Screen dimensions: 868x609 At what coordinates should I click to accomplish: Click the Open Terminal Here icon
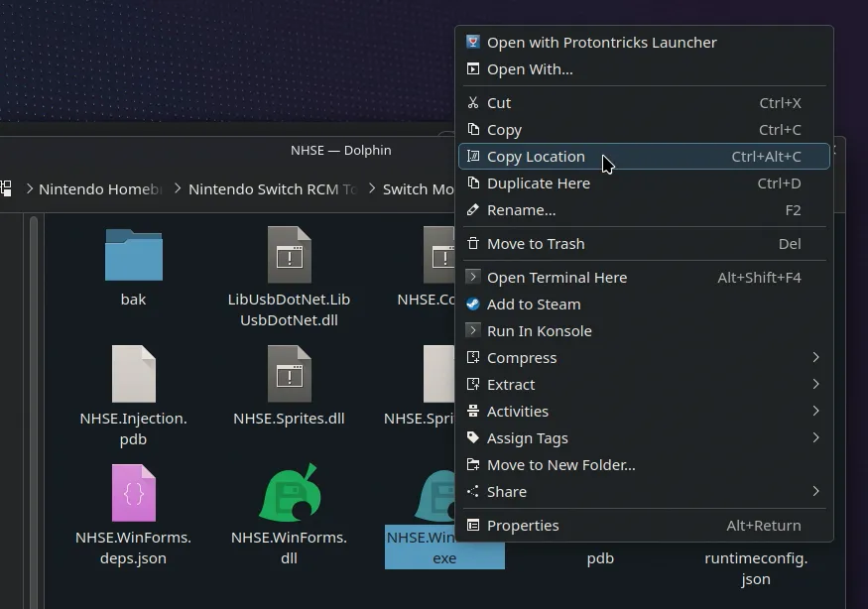click(x=473, y=277)
